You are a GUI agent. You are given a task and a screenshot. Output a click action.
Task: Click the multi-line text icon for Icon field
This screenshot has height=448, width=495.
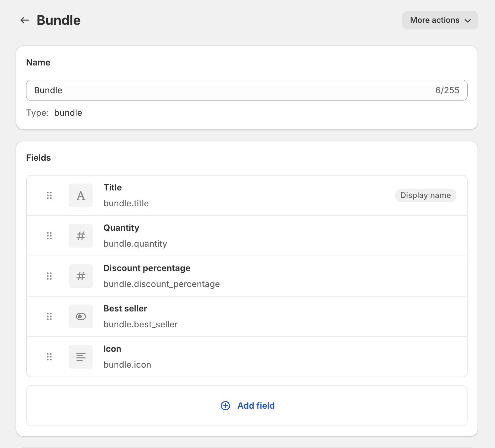point(81,357)
